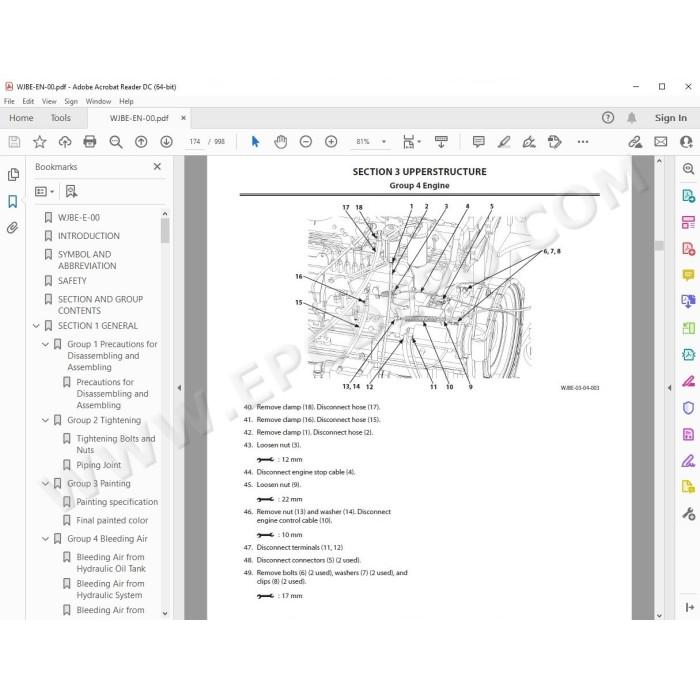
Task: Open Attachments paperclip panel in sidebar
Action: pyautogui.click(x=13, y=228)
